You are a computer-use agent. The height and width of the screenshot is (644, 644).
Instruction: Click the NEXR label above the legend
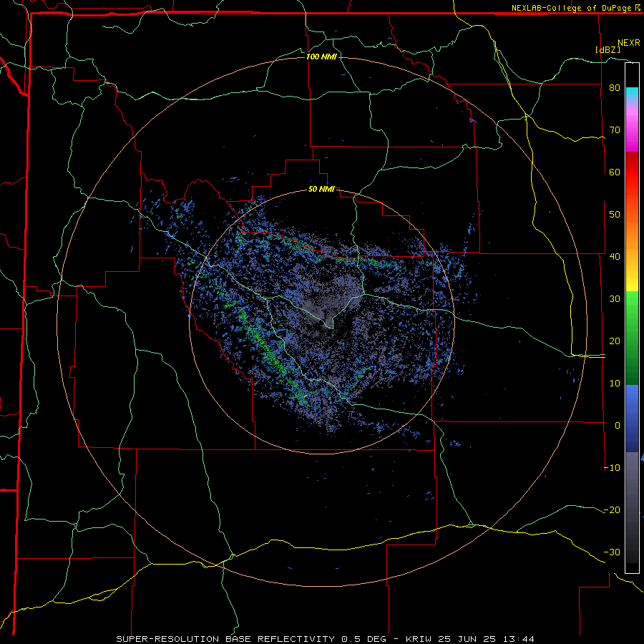click(629, 43)
